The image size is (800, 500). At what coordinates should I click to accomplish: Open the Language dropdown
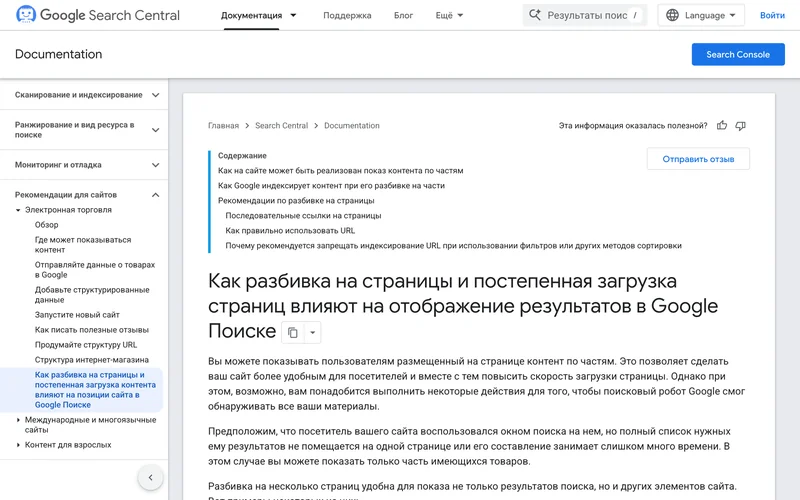point(701,15)
